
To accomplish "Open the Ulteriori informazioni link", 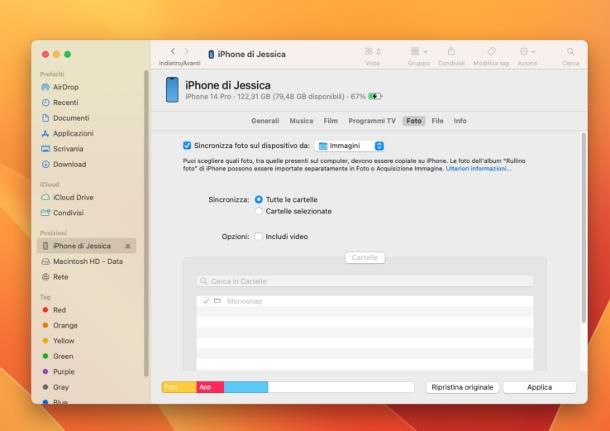I will pos(478,168).
